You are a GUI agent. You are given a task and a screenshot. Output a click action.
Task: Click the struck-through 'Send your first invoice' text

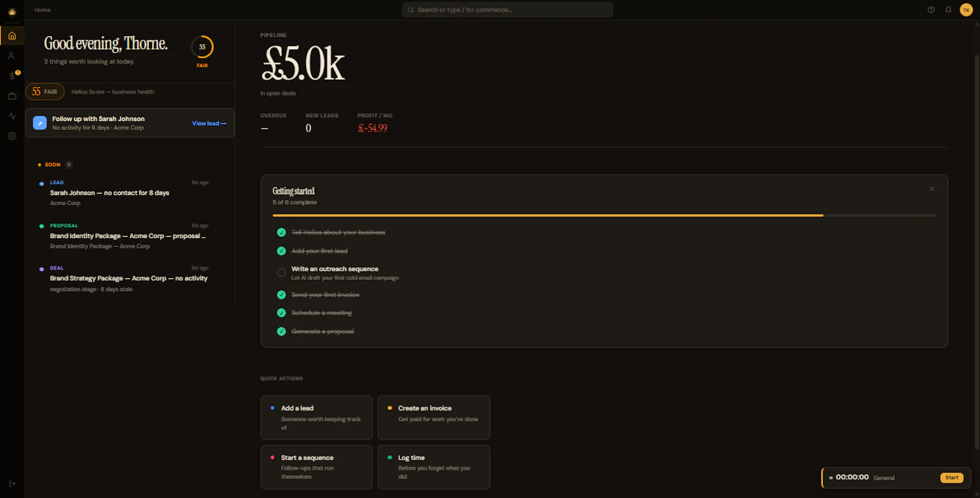pyautogui.click(x=325, y=295)
